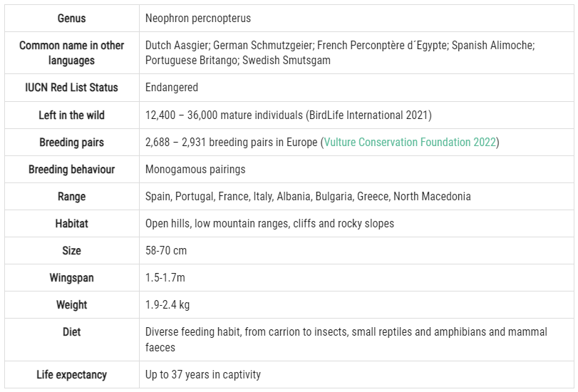
Task: Select the 1.9-2.4 kg weight value
Action: coord(167,305)
